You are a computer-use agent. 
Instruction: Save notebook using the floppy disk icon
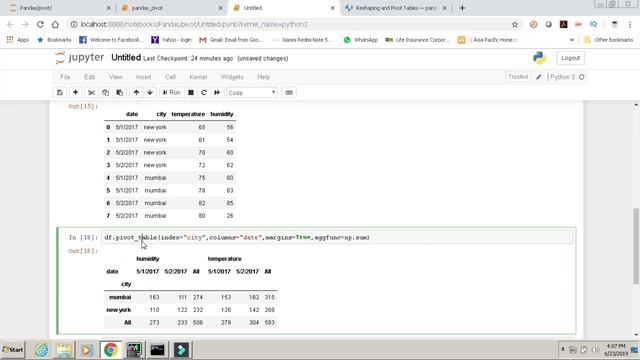(x=60, y=93)
